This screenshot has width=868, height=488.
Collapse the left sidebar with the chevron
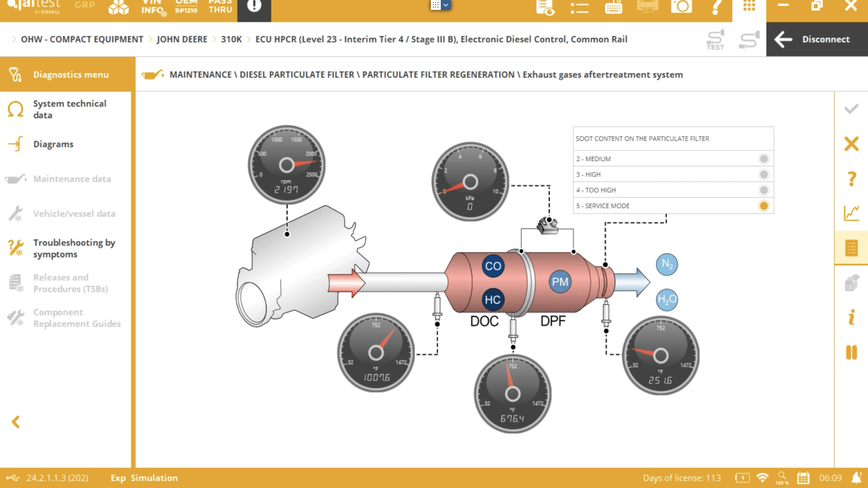[x=16, y=422]
